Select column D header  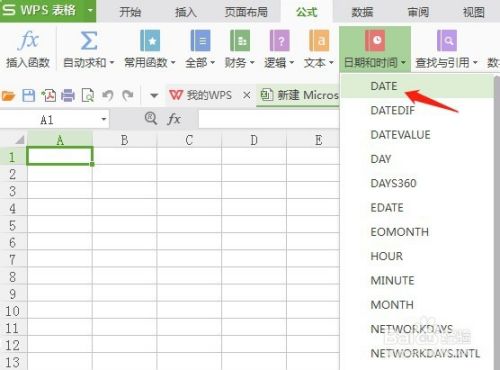(x=254, y=140)
